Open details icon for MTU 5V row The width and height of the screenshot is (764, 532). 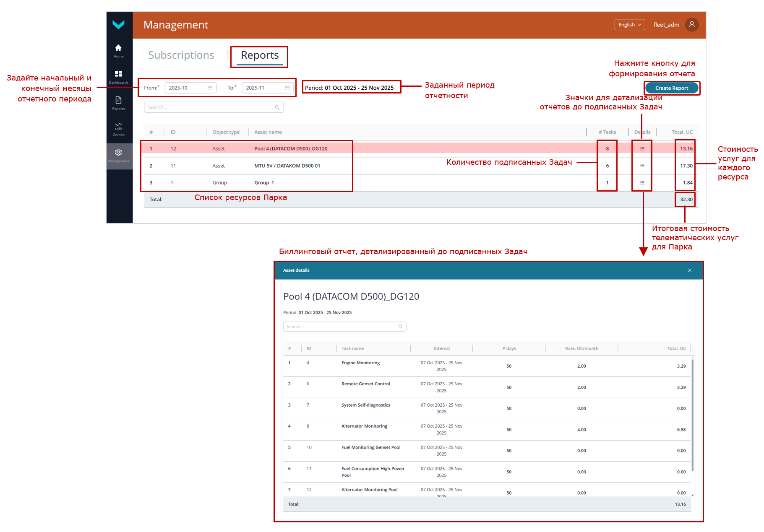642,166
